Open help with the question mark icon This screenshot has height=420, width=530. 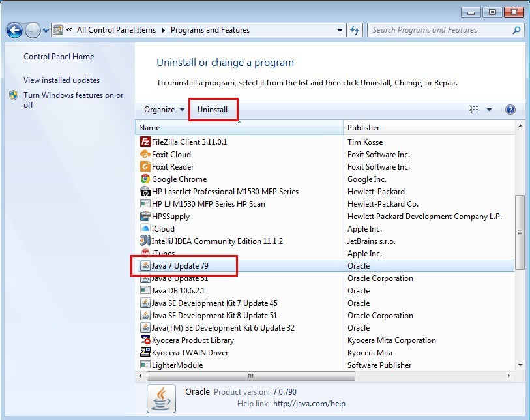point(510,110)
